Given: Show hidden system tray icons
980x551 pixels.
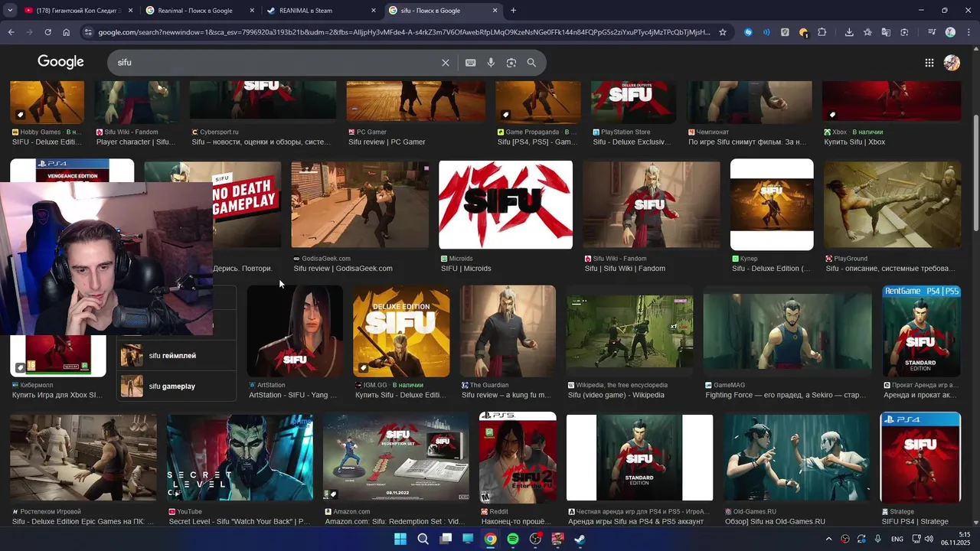Looking at the screenshot, I should click(x=828, y=539).
